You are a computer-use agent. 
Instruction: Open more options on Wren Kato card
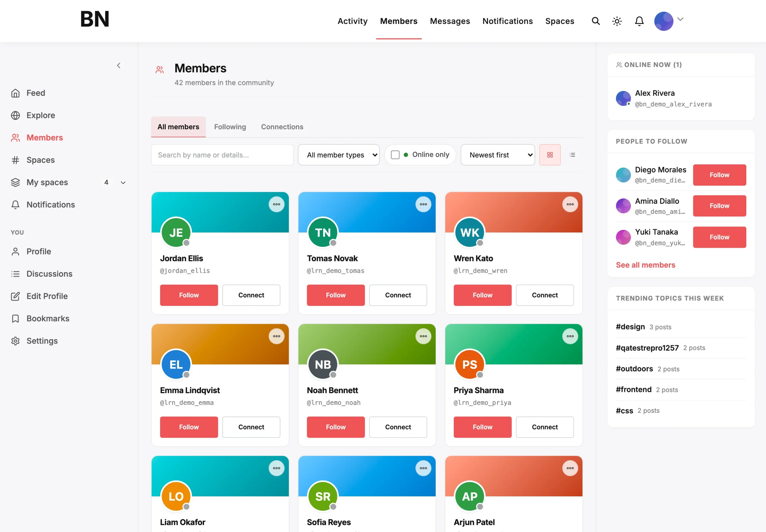(x=570, y=204)
